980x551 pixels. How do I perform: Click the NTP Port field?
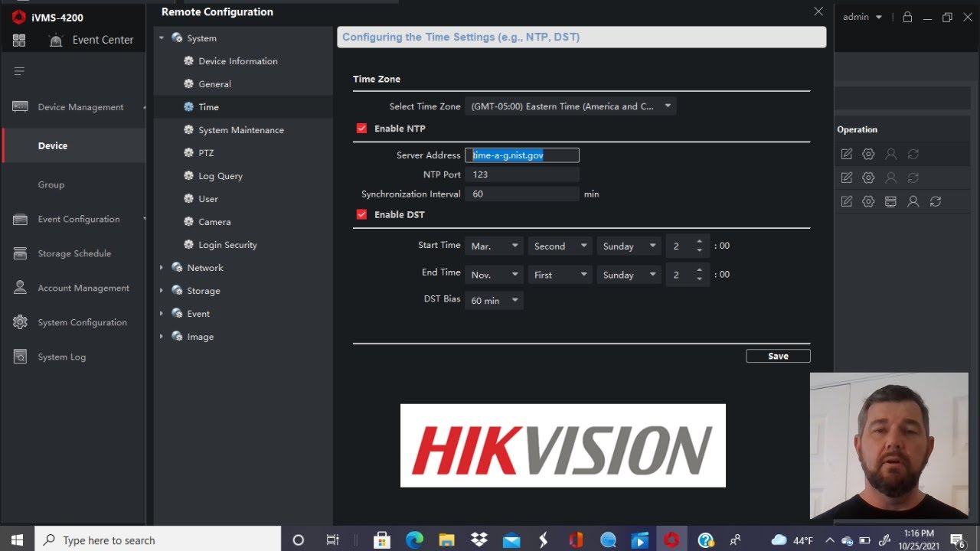[x=522, y=174]
